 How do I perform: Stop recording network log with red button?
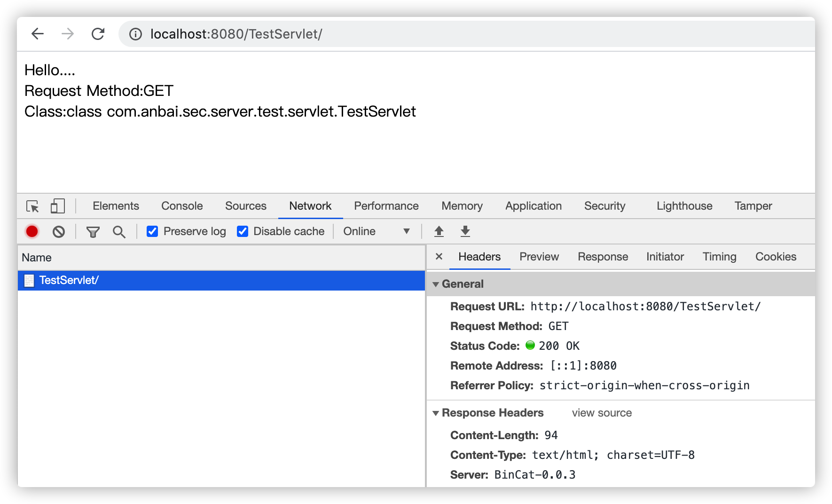pos(32,231)
